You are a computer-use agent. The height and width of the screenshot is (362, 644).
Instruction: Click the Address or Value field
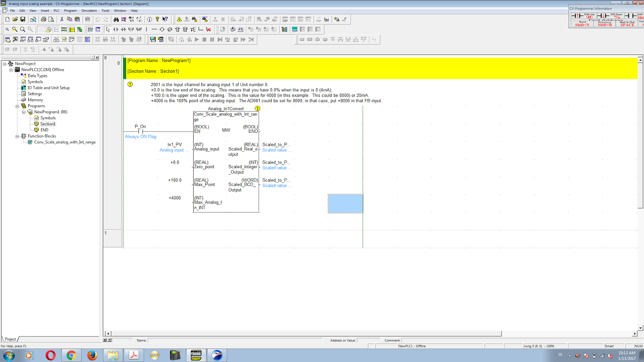pos(369,340)
